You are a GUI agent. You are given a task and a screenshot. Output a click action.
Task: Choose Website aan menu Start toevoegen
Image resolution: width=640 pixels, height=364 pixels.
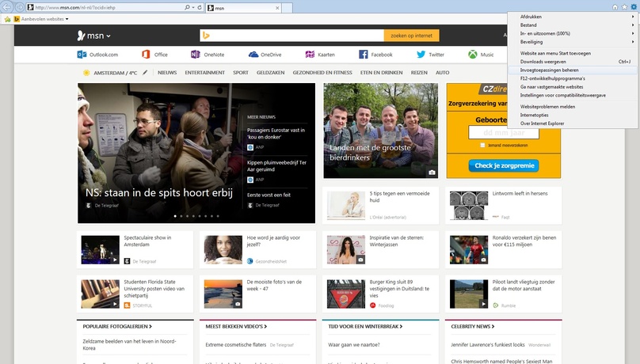pos(572,53)
